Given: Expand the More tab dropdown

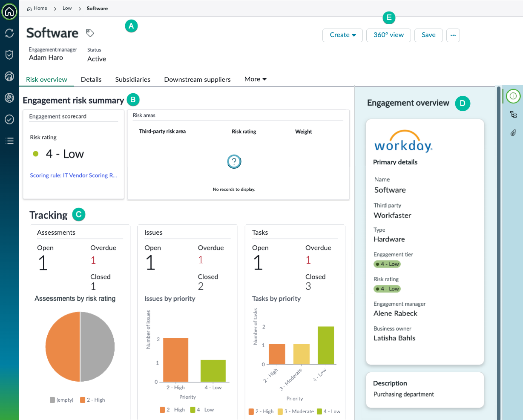Looking at the screenshot, I should coord(256,79).
